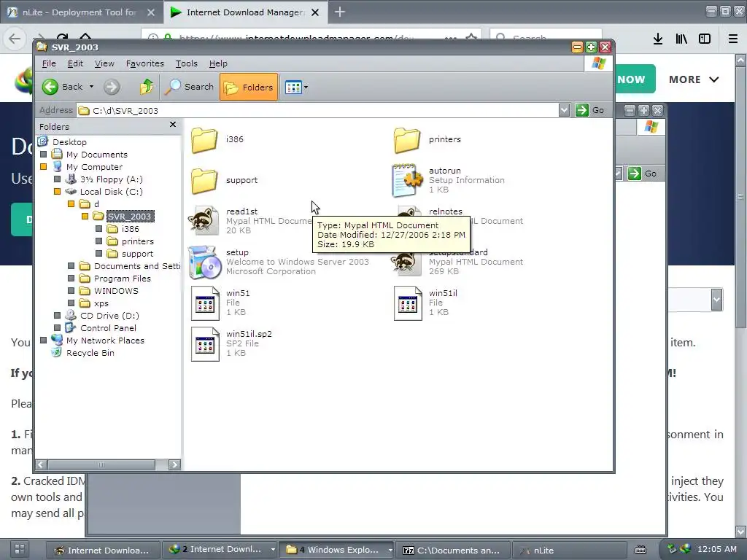Open a new browser tab
747x560 pixels.
tap(340, 12)
